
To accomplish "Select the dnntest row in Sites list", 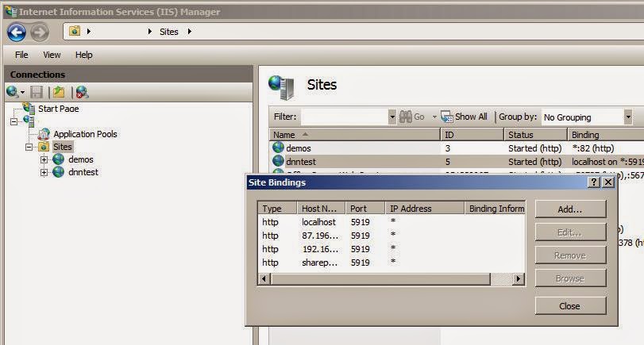I will click(457, 162).
